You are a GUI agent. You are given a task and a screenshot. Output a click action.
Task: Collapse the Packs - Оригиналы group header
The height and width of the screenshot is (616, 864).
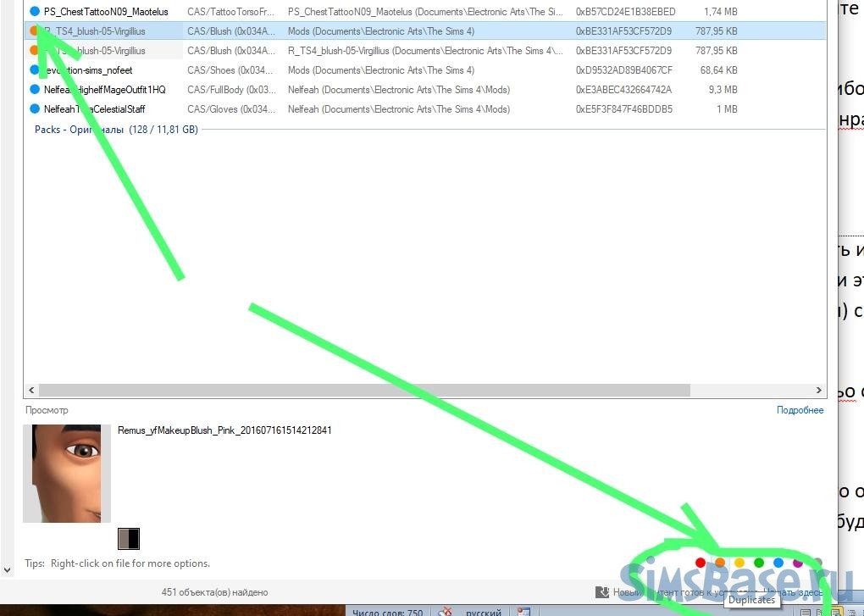[x=115, y=130]
